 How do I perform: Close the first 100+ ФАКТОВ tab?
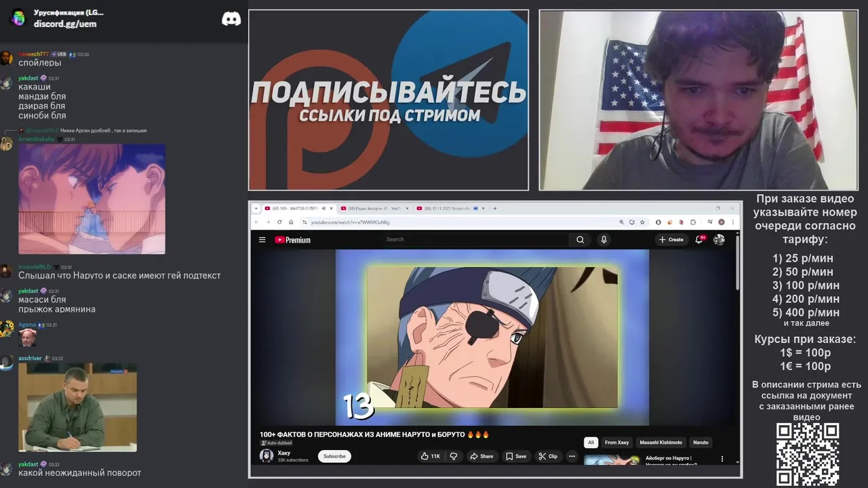pyautogui.click(x=332, y=208)
